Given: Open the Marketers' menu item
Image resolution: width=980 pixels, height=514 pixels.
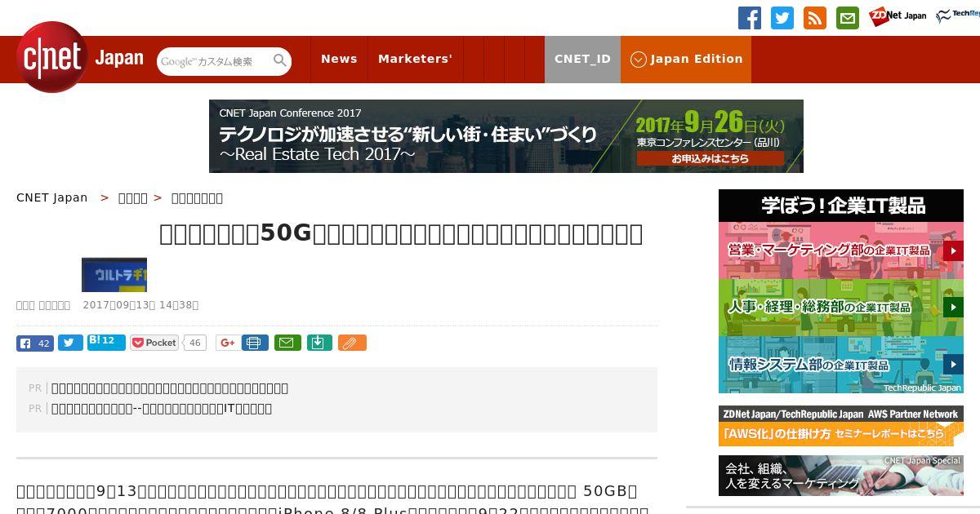Looking at the screenshot, I should point(415,59).
